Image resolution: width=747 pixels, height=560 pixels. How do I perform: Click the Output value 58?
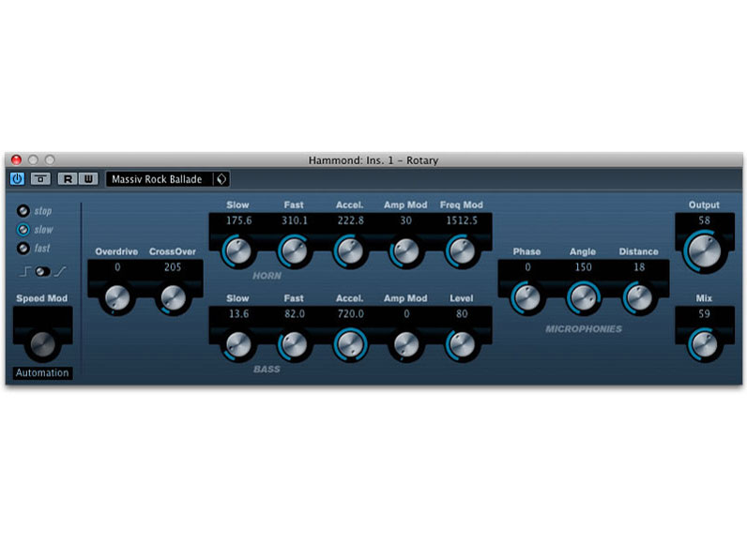click(x=704, y=220)
